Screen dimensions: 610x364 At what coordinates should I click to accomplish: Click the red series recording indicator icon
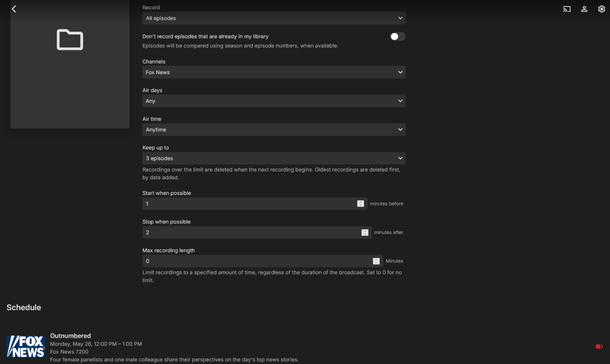pyautogui.click(x=599, y=347)
